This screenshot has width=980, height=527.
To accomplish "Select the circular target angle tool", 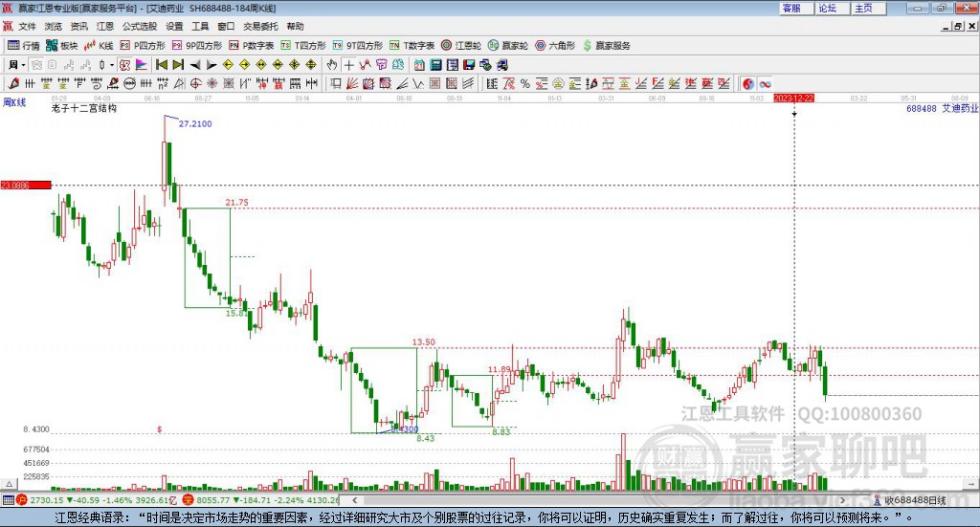I will pos(195,83).
